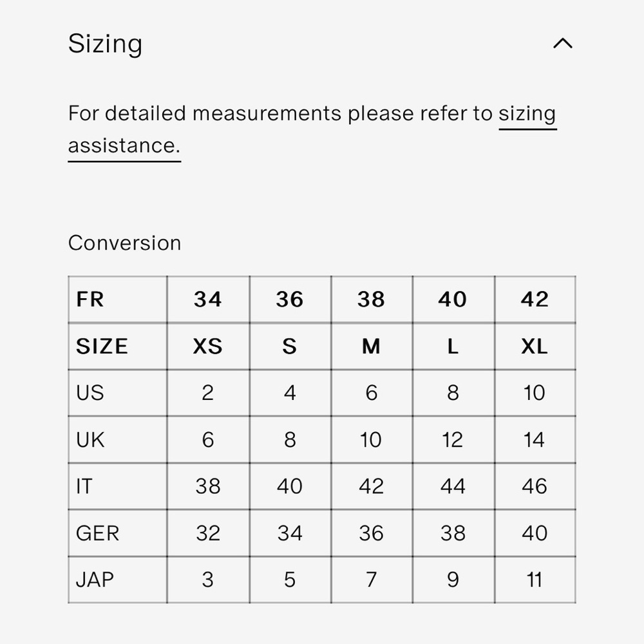Click the IT row label

pyautogui.click(x=84, y=486)
